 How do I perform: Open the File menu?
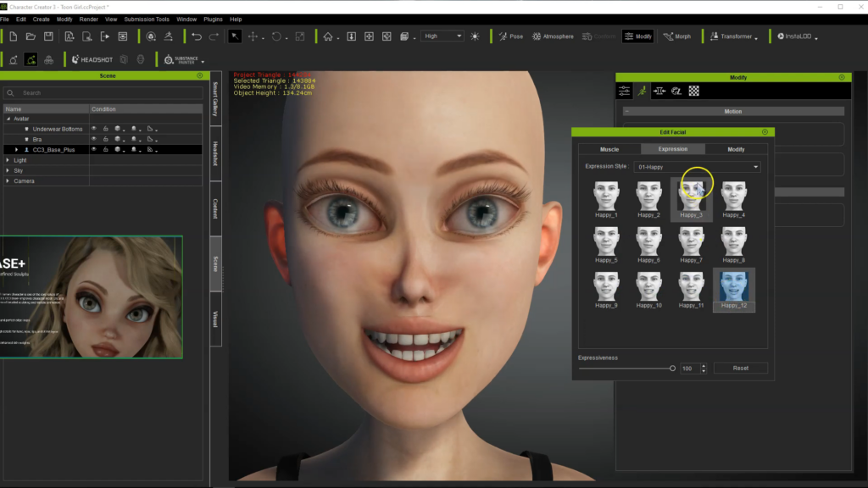pyautogui.click(x=4, y=19)
